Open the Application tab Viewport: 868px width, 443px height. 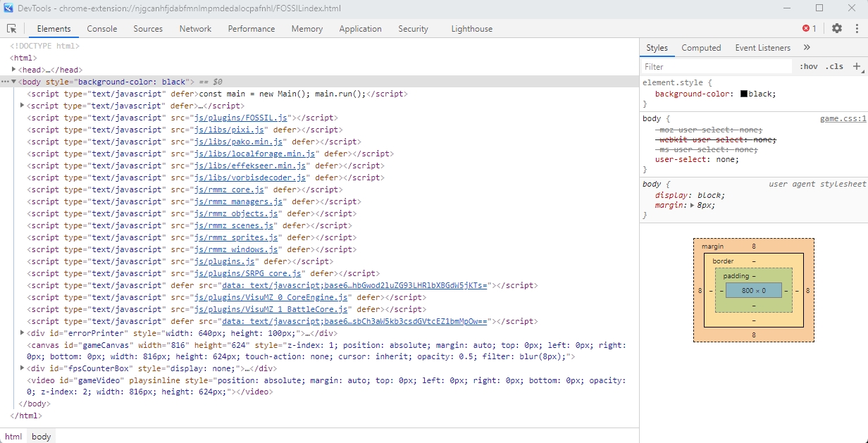pyautogui.click(x=360, y=29)
